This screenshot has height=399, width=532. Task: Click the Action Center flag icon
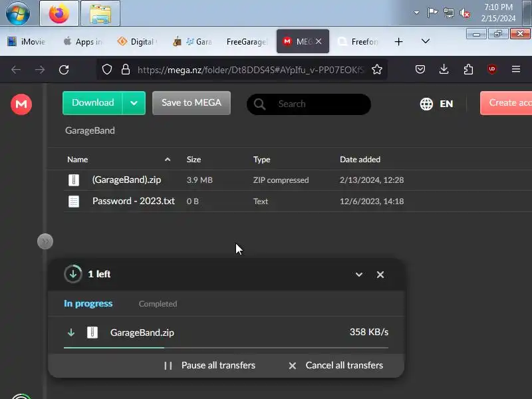click(x=432, y=13)
